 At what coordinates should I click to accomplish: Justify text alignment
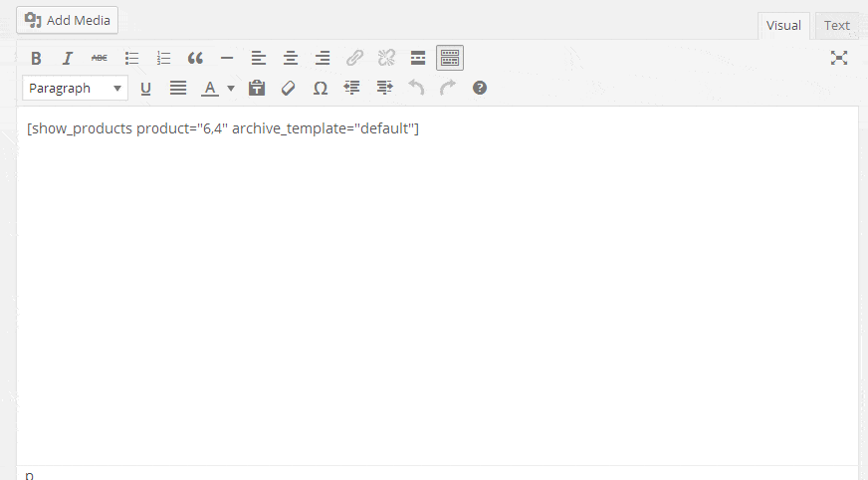(x=178, y=88)
